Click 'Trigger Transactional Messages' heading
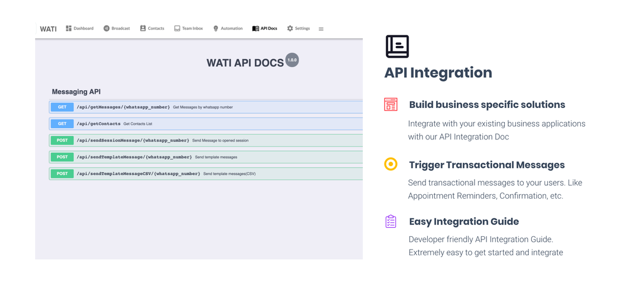The image size is (644, 291). pyautogui.click(x=487, y=165)
